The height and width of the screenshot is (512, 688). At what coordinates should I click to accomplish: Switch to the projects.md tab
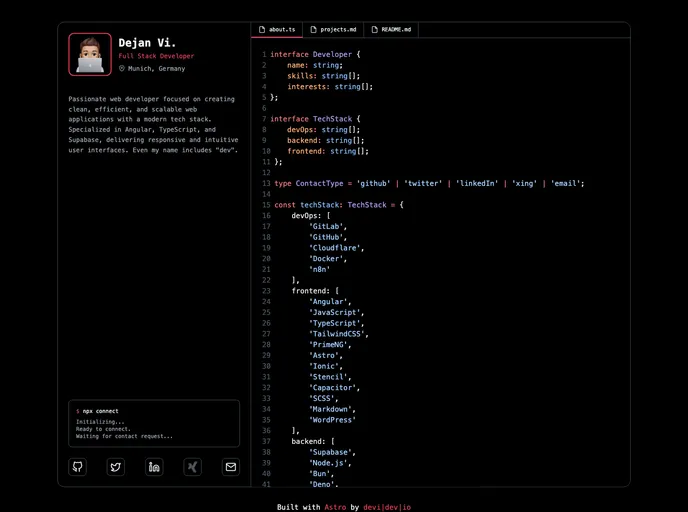coord(333,29)
